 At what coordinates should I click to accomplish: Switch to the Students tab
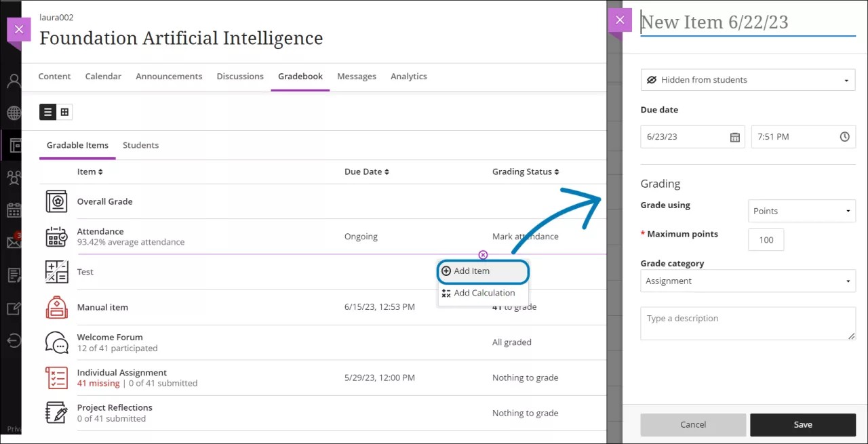140,145
